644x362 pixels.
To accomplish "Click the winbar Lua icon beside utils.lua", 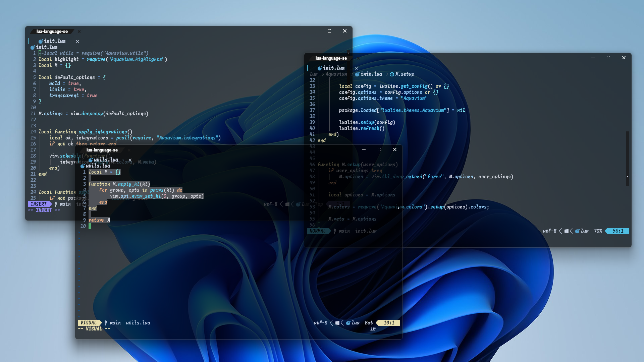I will (x=83, y=166).
